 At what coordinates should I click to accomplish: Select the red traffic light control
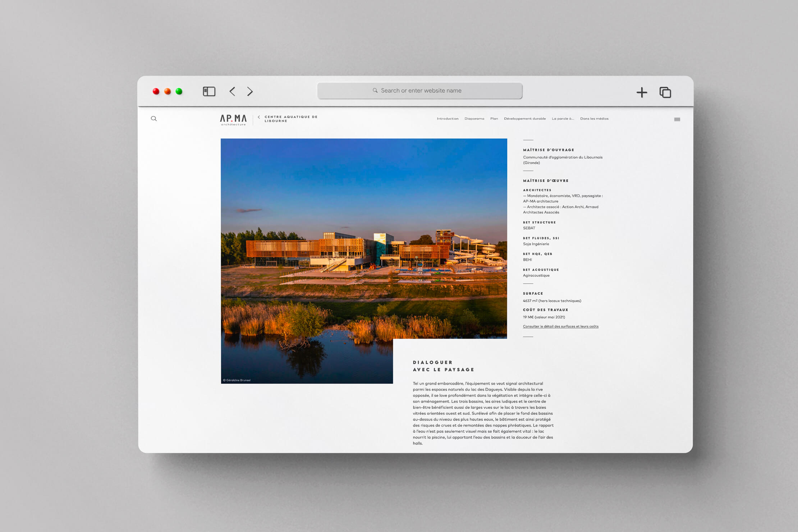pos(156,91)
